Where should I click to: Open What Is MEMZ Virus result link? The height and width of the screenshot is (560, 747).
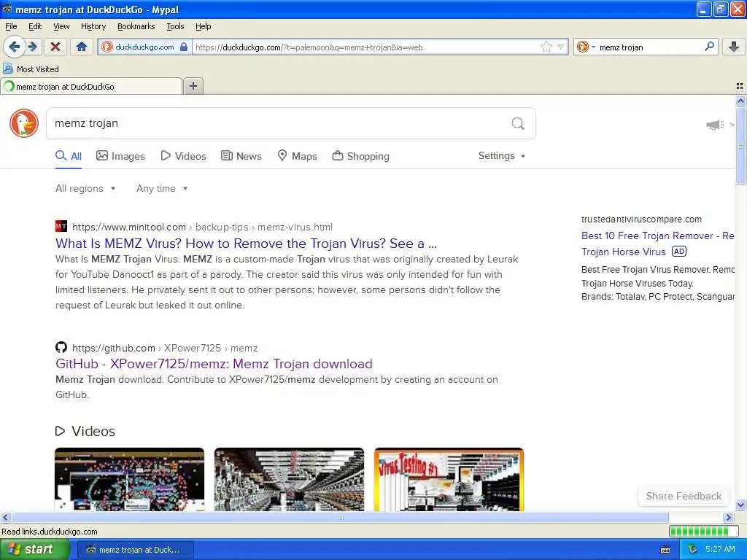(x=246, y=244)
